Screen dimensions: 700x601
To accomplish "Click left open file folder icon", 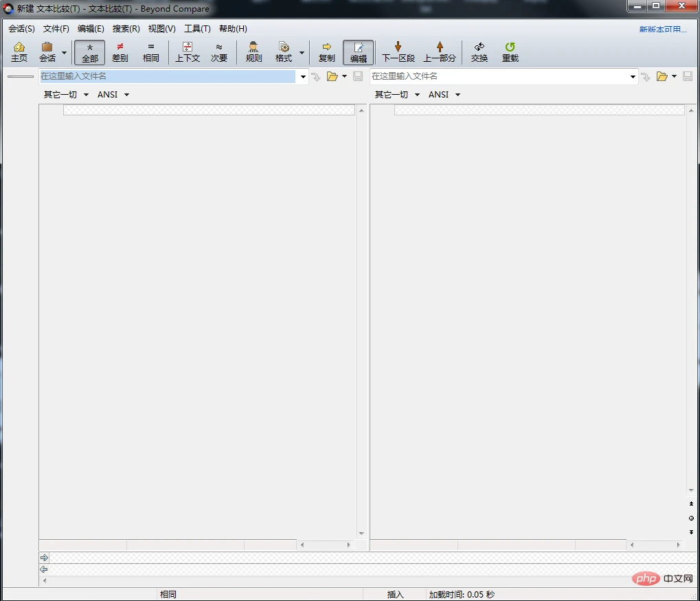I will pos(332,76).
